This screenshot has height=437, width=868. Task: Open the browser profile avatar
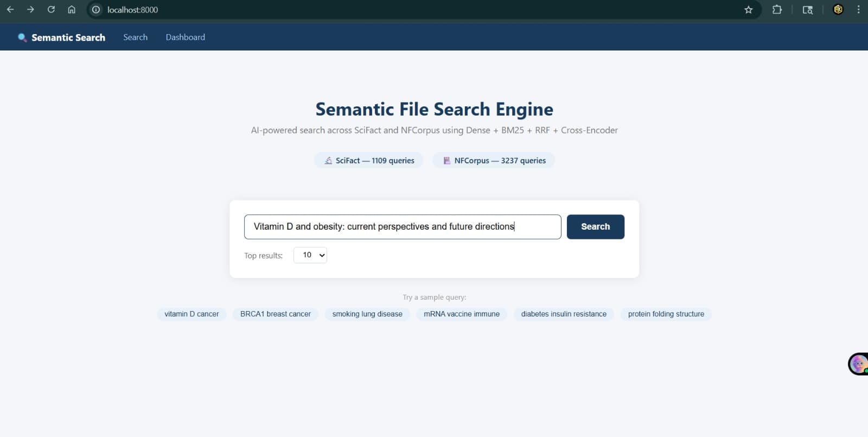coord(838,9)
